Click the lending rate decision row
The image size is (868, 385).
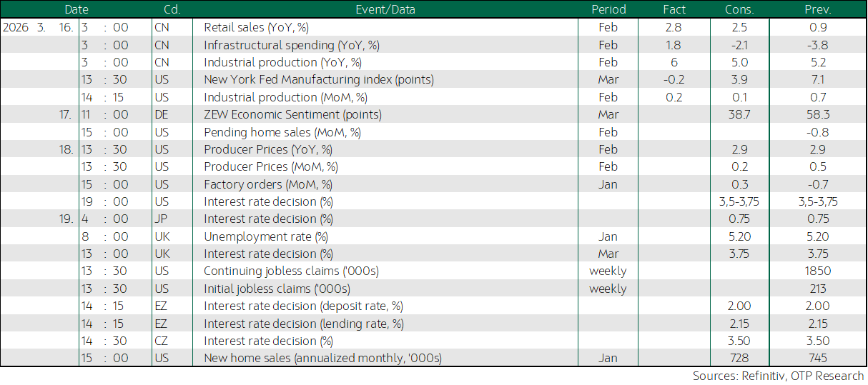(x=304, y=324)
